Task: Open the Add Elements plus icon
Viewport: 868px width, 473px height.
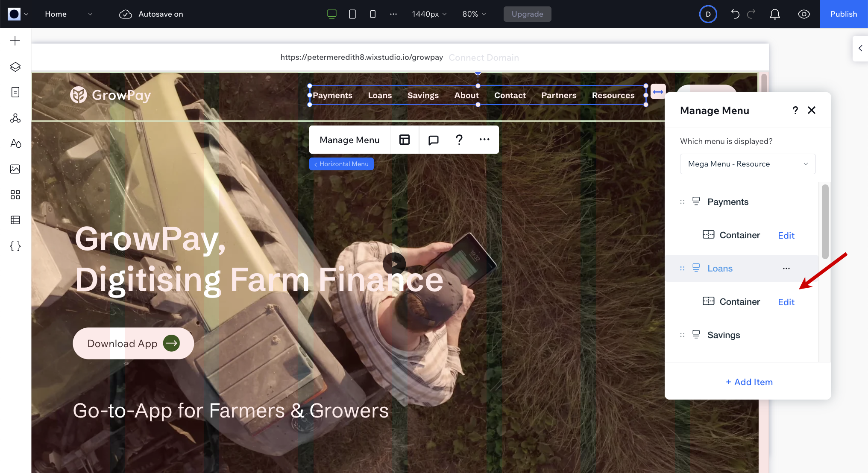Action: point(15,41)
